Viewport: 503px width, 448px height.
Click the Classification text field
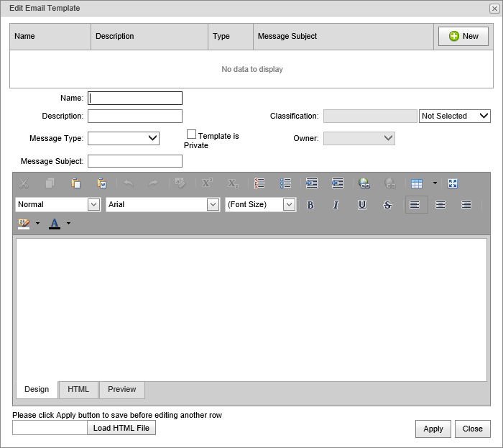370,116
